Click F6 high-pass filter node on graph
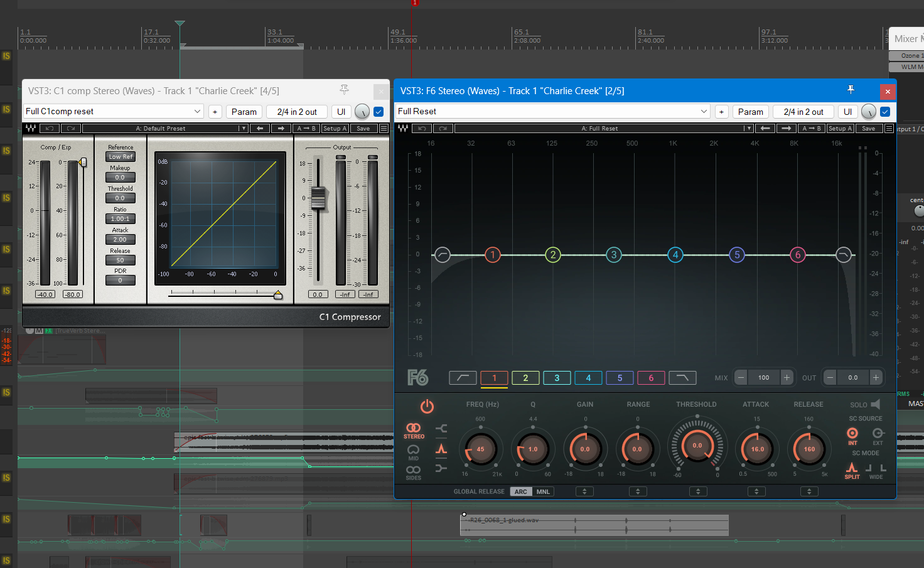The width and height of the screenshot is (924, 568). (443, 255)
